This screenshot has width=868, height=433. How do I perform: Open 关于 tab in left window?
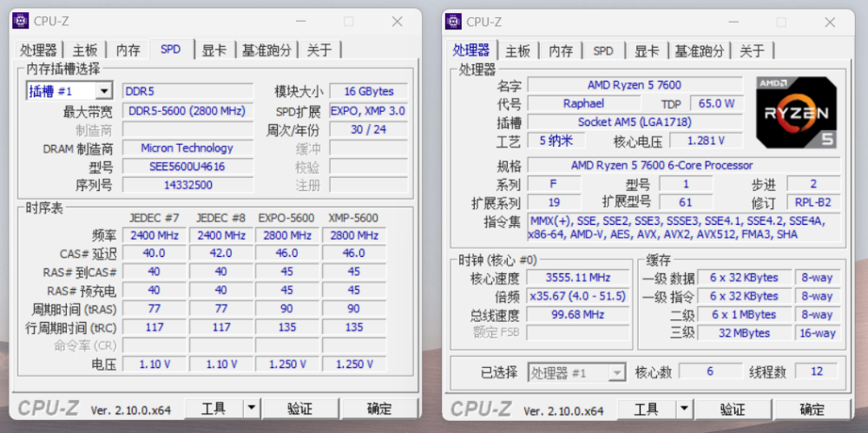(x=319, y=50)
